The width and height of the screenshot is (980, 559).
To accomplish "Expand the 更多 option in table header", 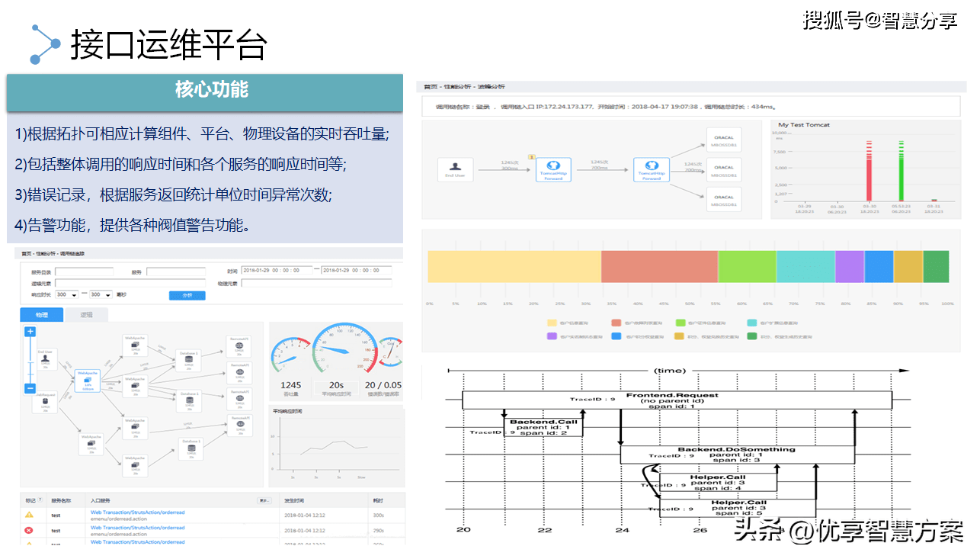I will (x=264, y=501).
